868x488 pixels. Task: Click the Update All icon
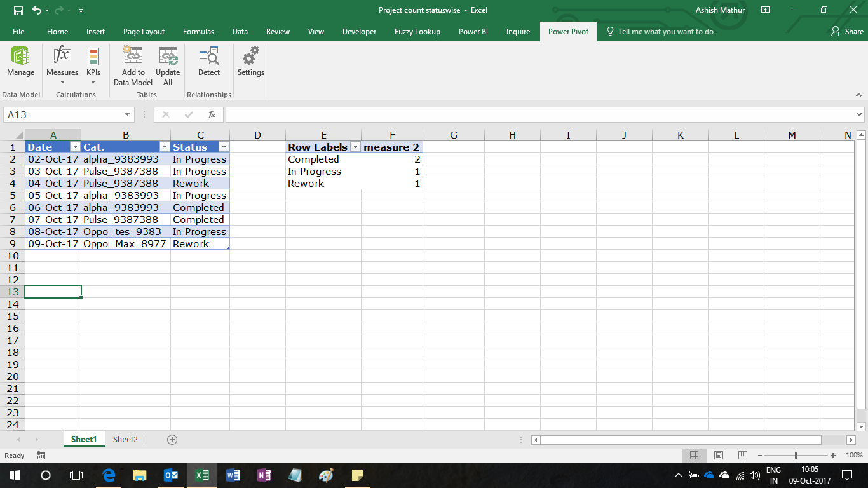click(x=168, y=56)
